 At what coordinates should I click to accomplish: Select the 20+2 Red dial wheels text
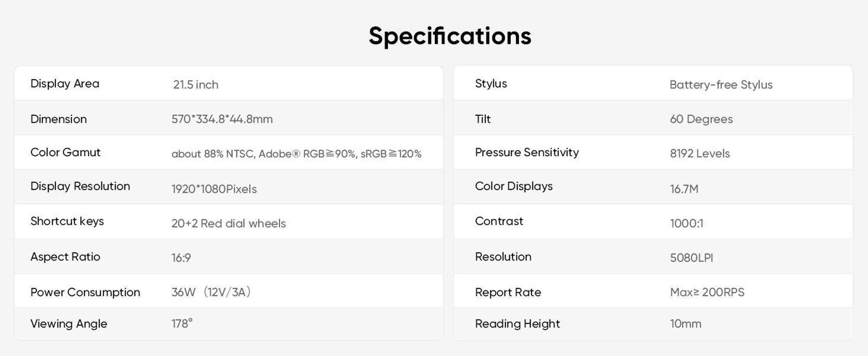click(x=229, y=223)
